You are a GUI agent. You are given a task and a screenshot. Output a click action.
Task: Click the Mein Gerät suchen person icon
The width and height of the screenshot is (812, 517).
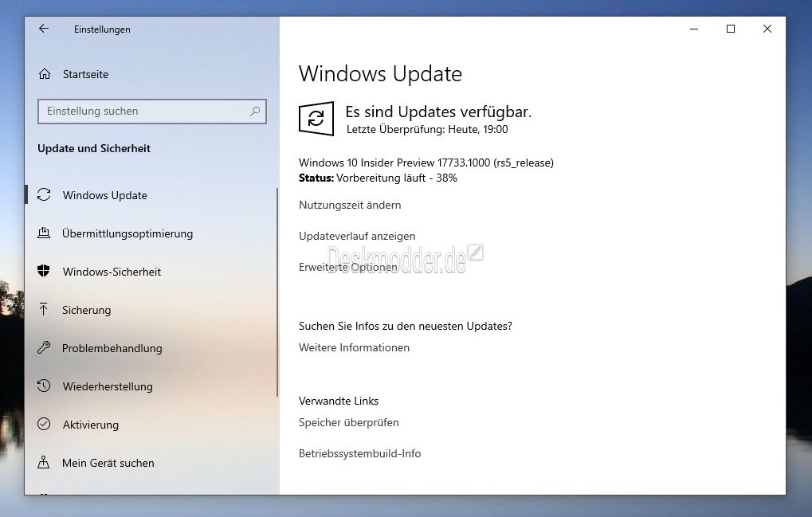tap(44, 462)
